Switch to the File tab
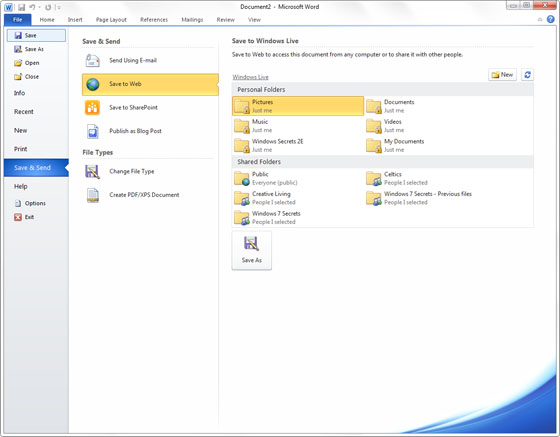Viewport: 560px width, 437px height. pyautogui.click(x=18, y=20)
